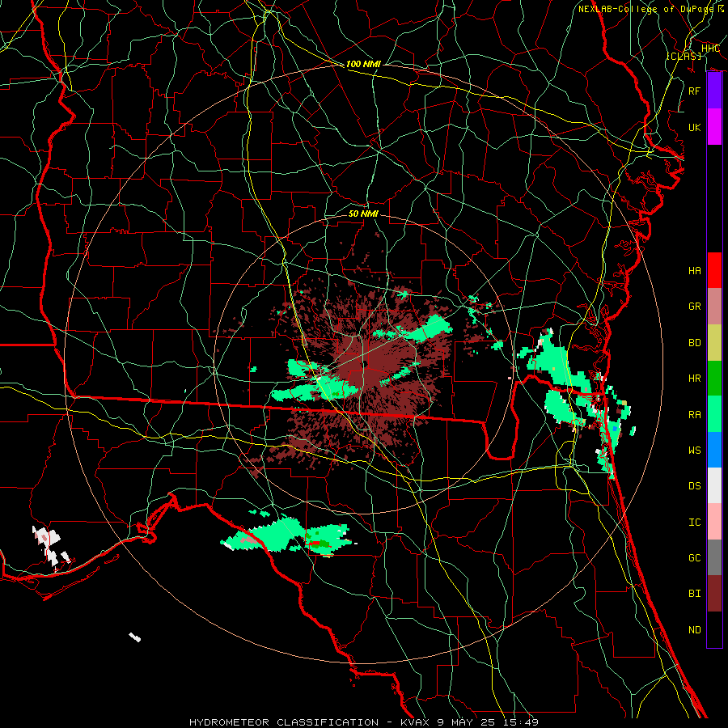The width and height of the screenshot is (728, 728).
Task: Click the 'RF' legend label
Action: pos(695,91)
